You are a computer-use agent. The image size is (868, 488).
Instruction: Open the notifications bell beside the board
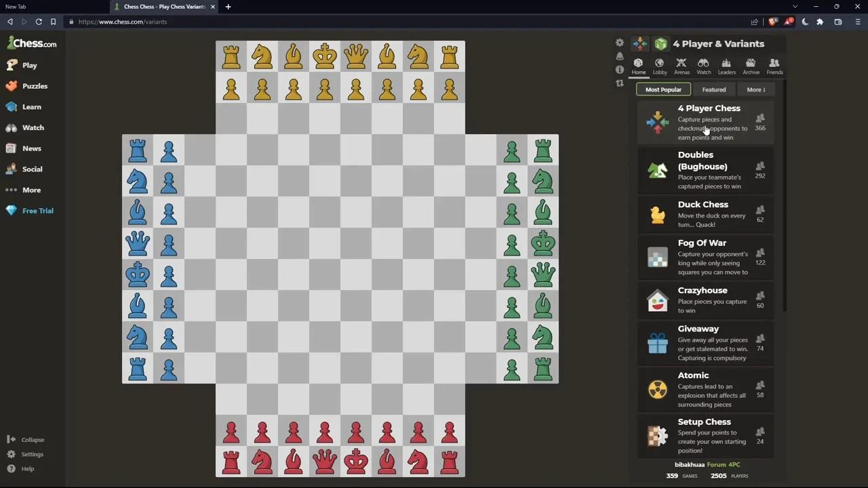(x=619, y=56)
